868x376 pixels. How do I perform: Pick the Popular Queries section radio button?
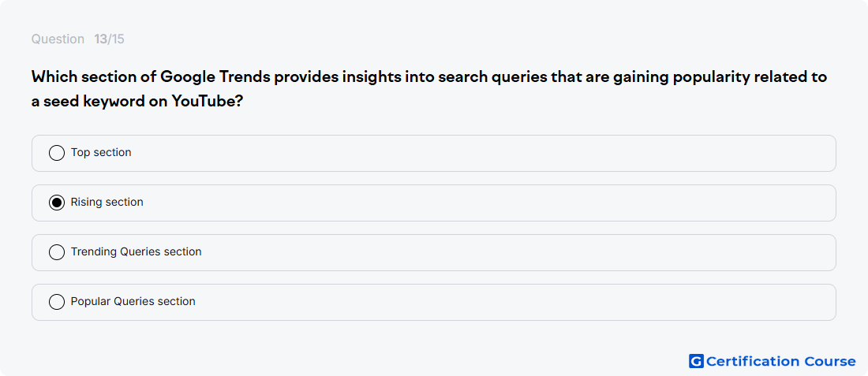pyautogui.click(x=57, y=302)
